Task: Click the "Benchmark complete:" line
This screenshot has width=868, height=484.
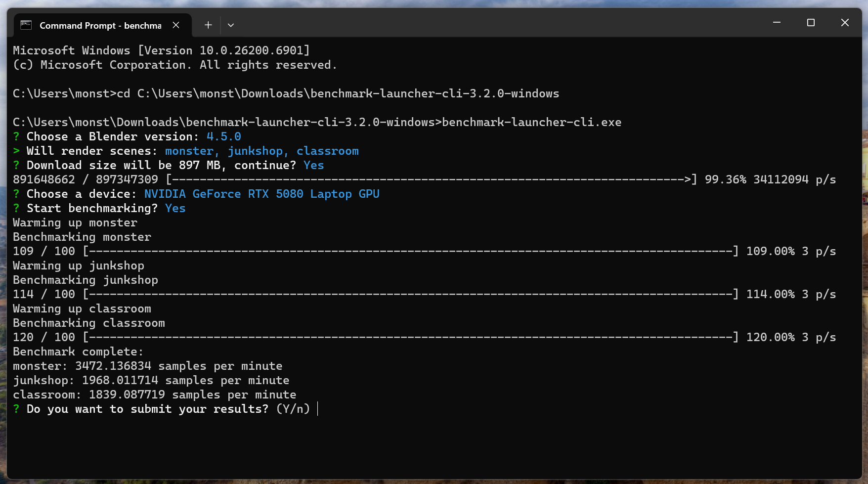Action: tap(78, 352)
